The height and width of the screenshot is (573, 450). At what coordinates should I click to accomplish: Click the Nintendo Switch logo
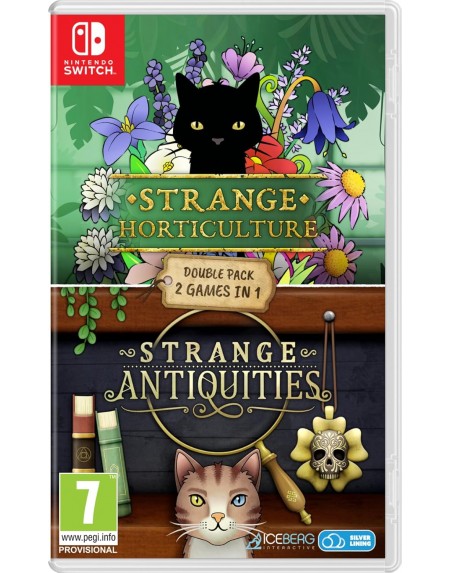[88, 50]
